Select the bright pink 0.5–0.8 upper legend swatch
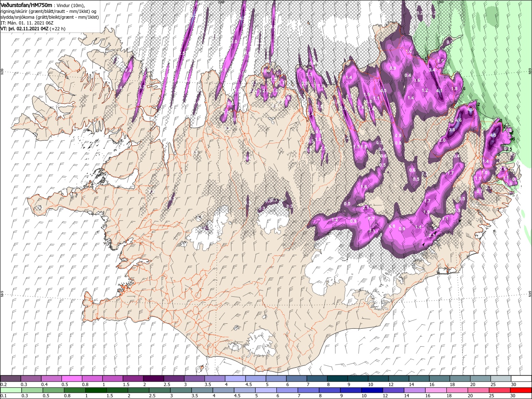532x399 pixels. point(71,378)
